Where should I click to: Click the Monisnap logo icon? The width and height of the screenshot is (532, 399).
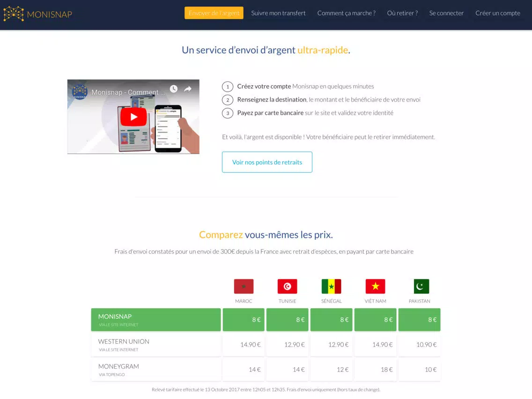[x=14, y=14]
